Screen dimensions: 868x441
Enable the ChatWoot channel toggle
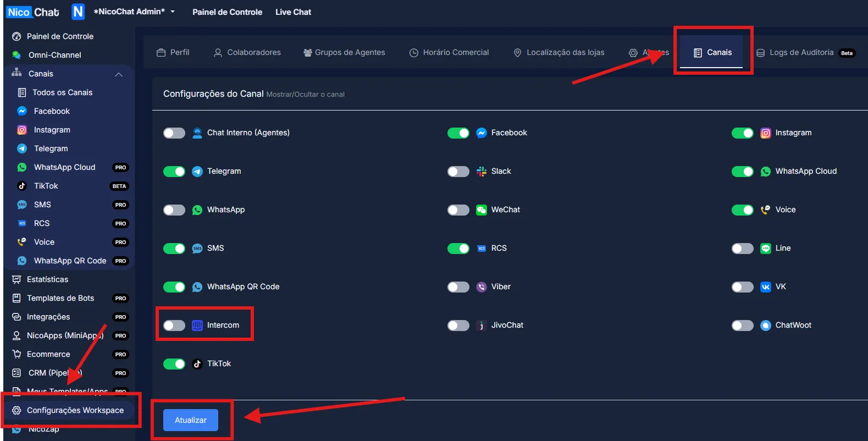click(743, 326)
